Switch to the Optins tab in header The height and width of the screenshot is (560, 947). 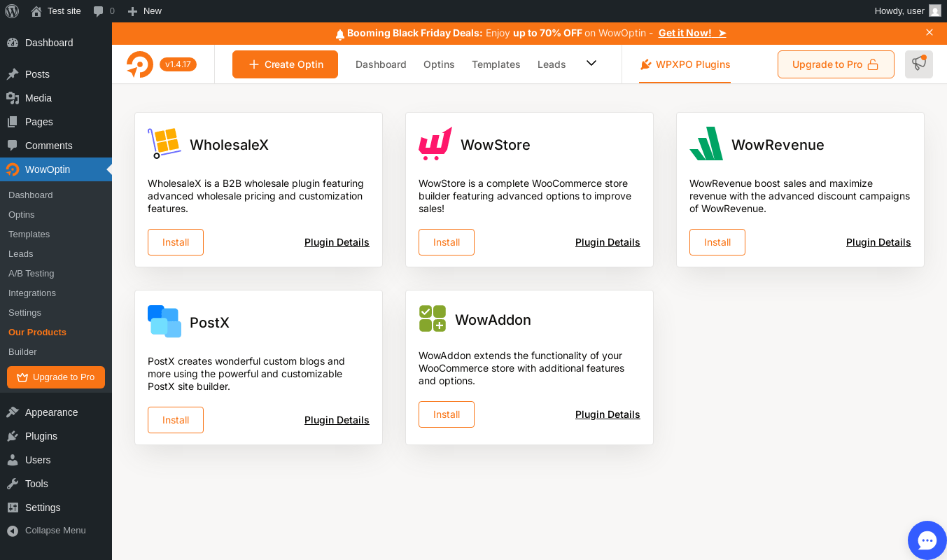click(439, 64)
